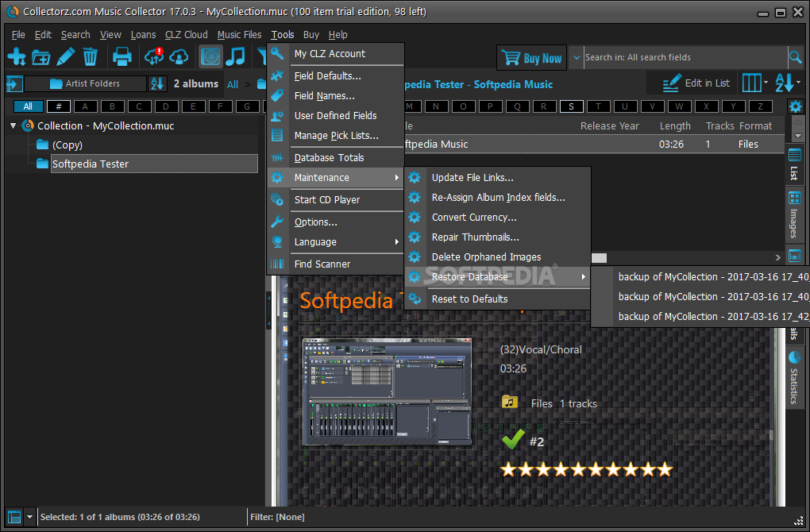Open the Artist Folders grouping dropdown

point(85,83)
